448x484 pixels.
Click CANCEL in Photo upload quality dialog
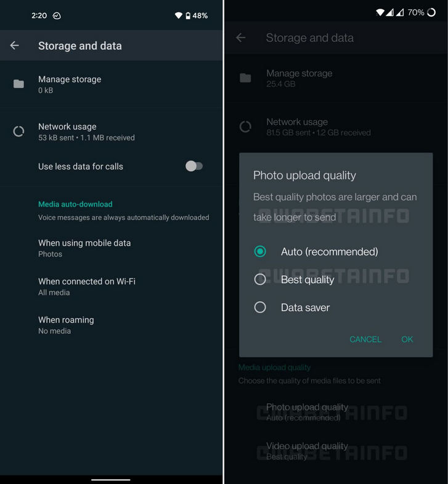click(365, 339)
